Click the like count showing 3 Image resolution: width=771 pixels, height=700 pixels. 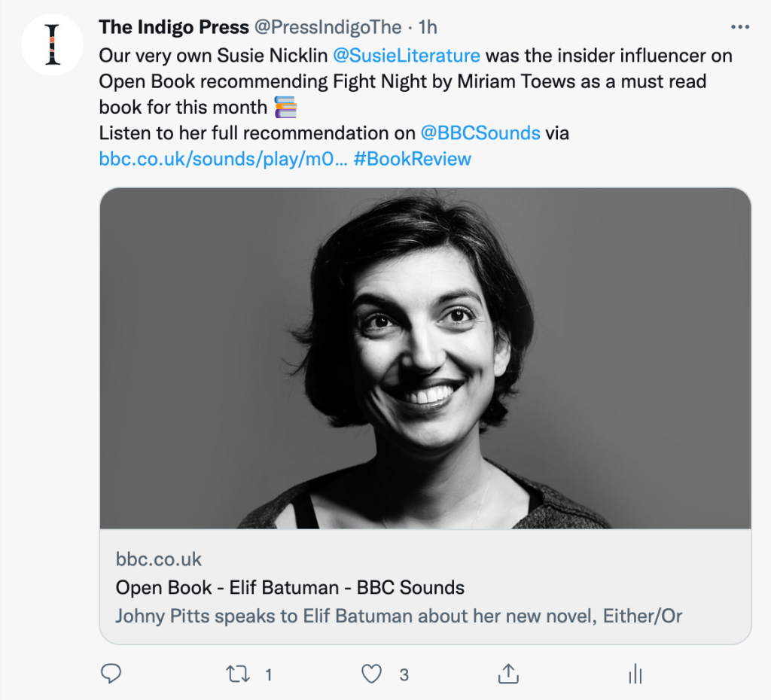tap(404, 675)
